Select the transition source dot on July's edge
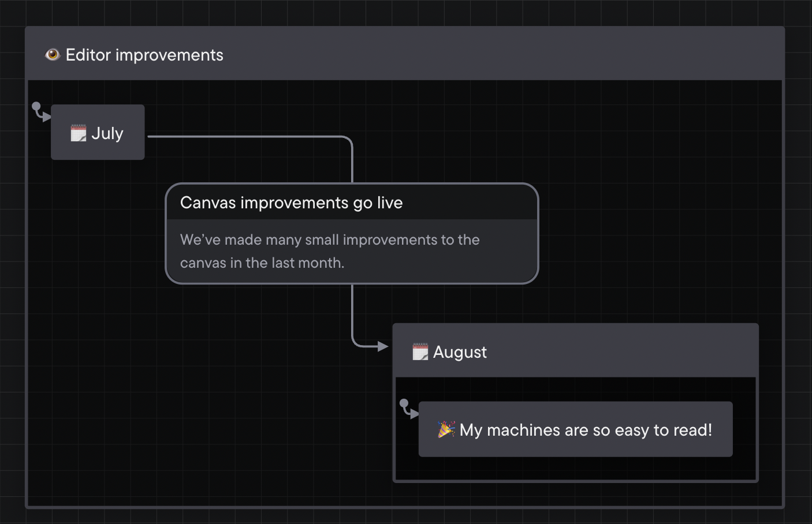This screenshot has width=812, height=524. [148, 136]
